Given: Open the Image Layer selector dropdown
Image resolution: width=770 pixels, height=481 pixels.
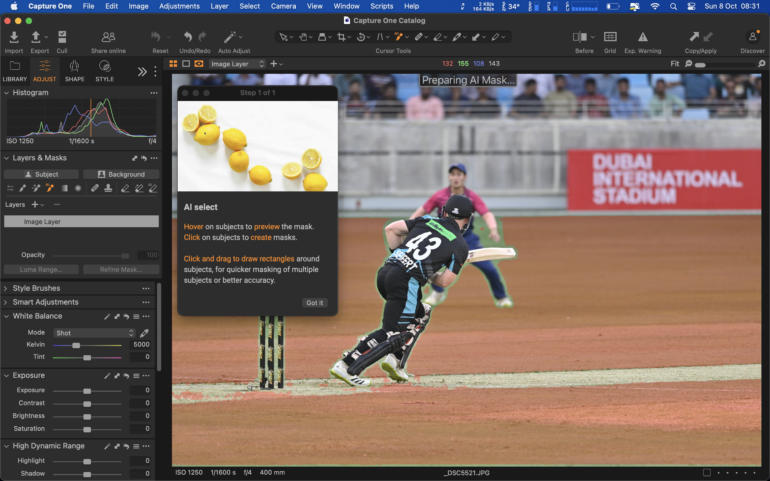Looking at the screenshot, I should click(237, 64).
